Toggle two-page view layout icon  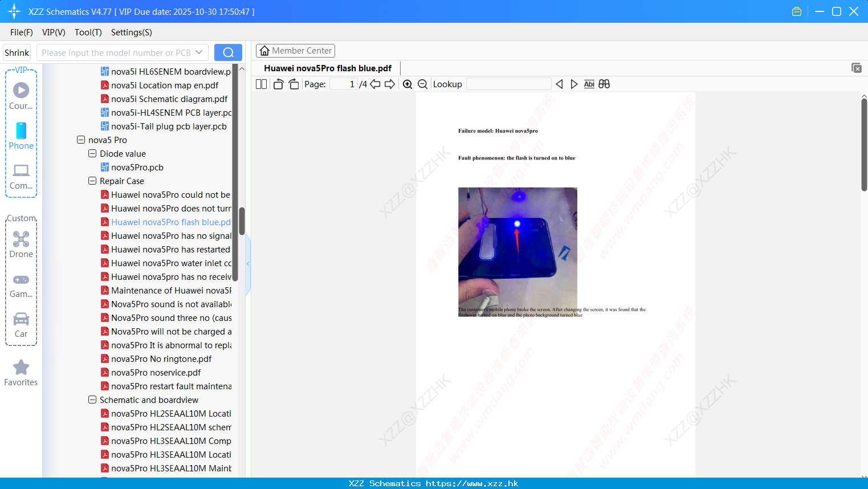(x=261, y=84)
